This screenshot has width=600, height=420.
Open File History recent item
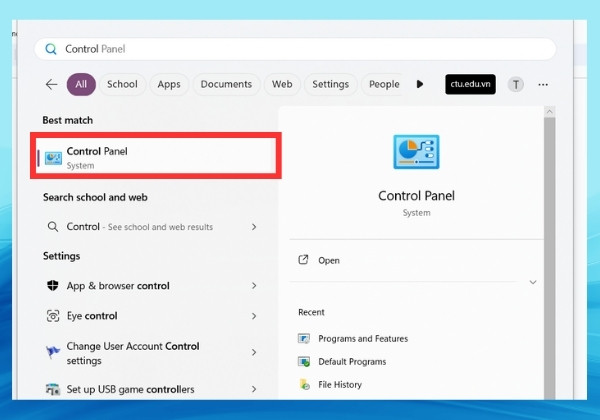[x=330, y=384]
